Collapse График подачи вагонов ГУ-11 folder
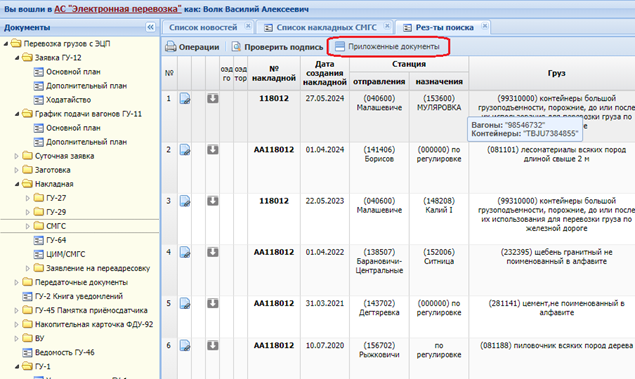 pyautogui.click(x=17, y=114)
